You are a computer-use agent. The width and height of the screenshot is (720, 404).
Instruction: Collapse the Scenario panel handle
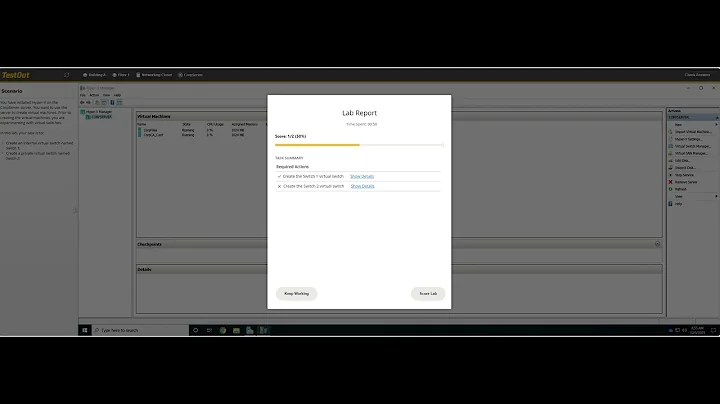pos(75,209)
